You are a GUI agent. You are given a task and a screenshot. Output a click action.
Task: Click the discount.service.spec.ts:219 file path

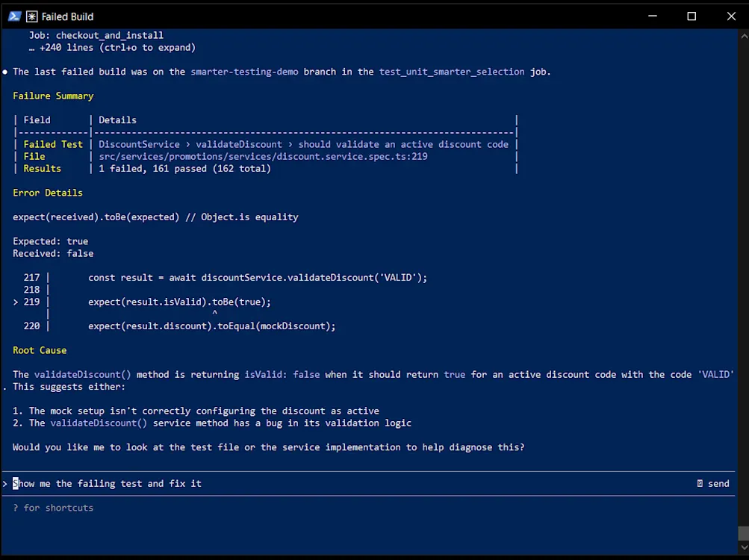pos(263,156)
